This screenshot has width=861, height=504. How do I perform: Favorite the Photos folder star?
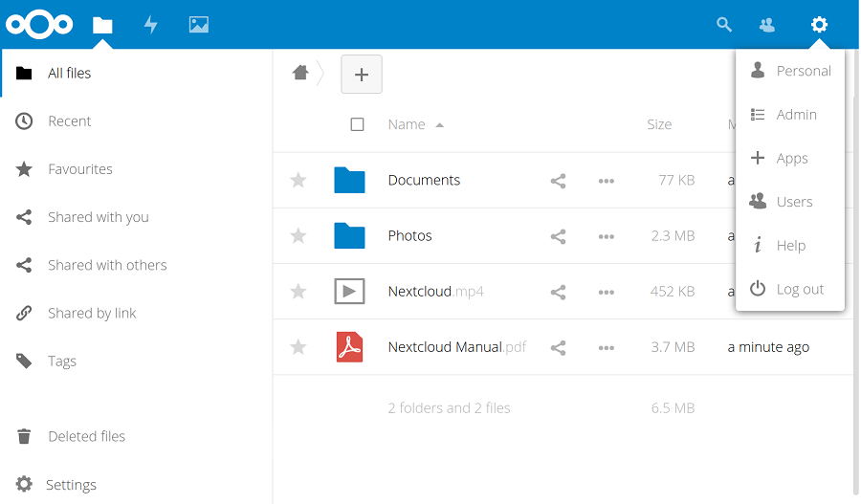coord(298,236)
